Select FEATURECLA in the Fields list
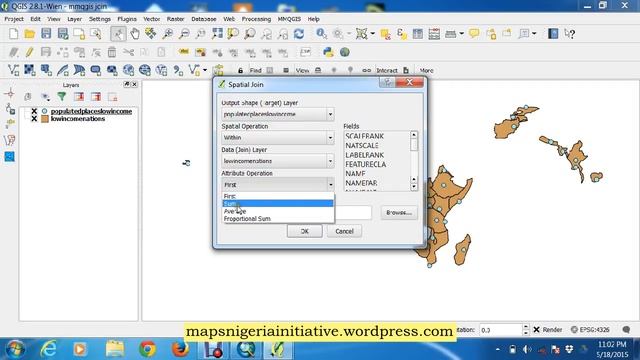Screen dimensions: 640x360 coord(365,164)
